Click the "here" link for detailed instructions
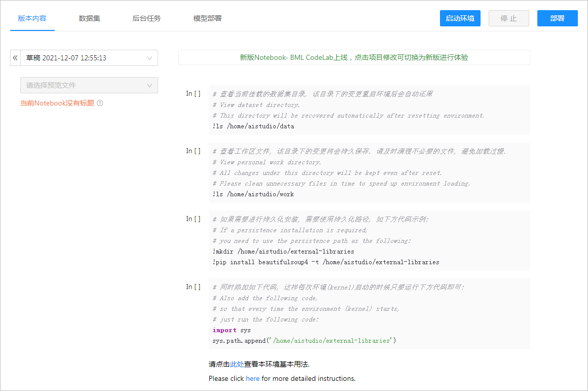The image size is (588, 391). click(x=253, y=379)
